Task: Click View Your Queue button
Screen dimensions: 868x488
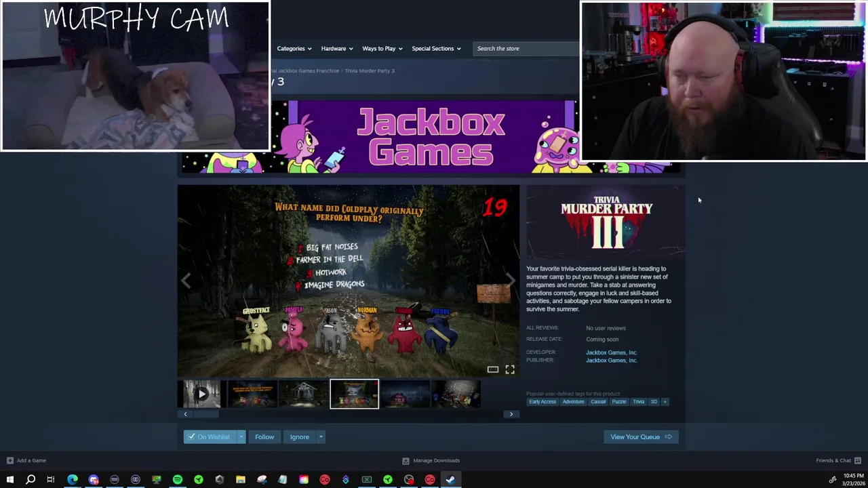Action: (641, 437)
